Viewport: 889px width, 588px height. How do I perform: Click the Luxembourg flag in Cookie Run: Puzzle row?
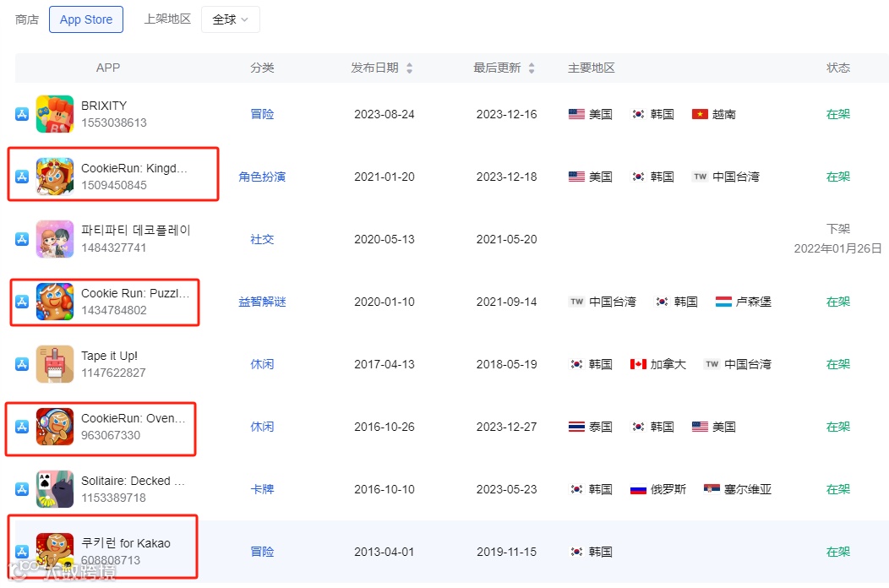point(723,302)
